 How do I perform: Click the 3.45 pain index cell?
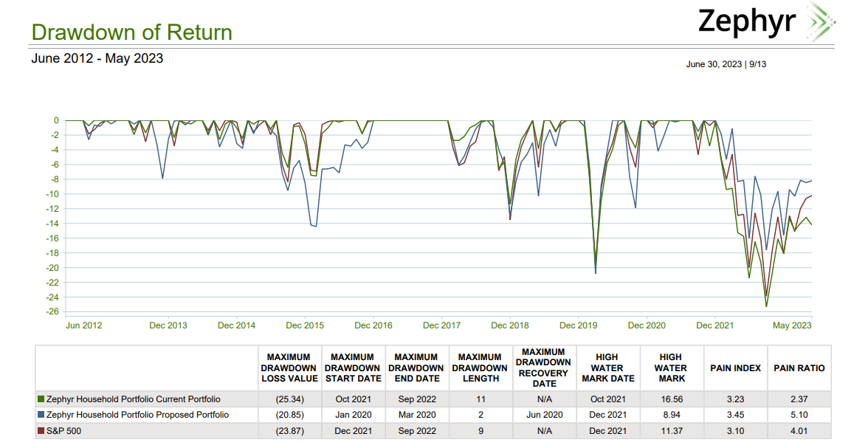(735, 415)
